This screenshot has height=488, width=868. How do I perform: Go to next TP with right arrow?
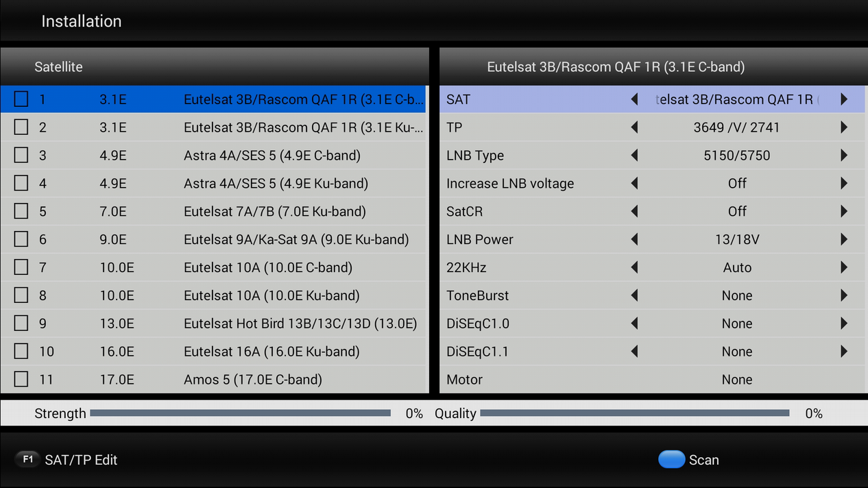pos(844,127)
